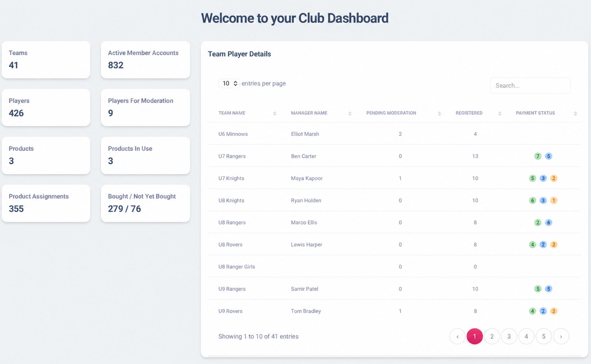Go to next page arrow
The height and width of the screenshot is (364, 591).
561,336
